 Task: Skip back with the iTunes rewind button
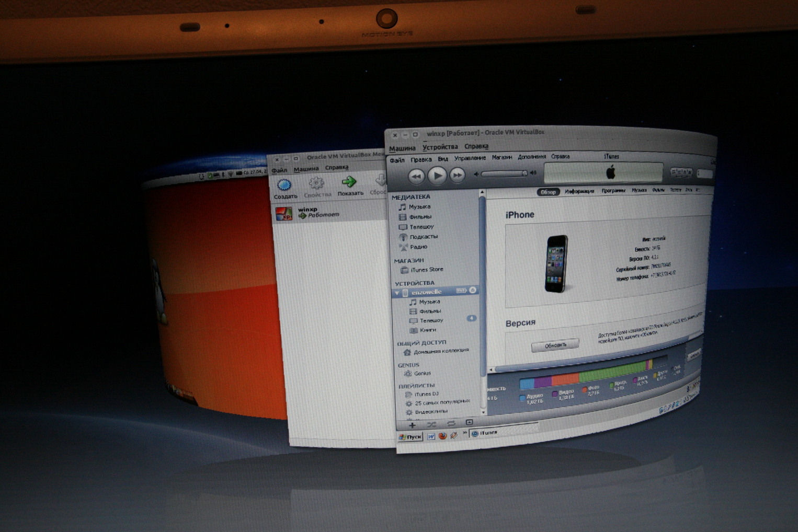pyautogui.click(x=416, y=177)
